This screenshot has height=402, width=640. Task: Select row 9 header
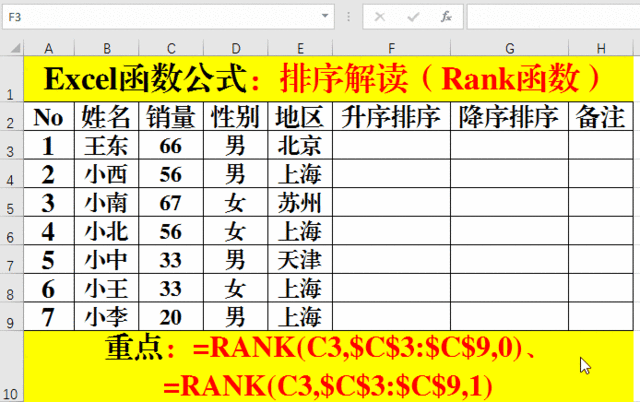[x=11, y=316]
